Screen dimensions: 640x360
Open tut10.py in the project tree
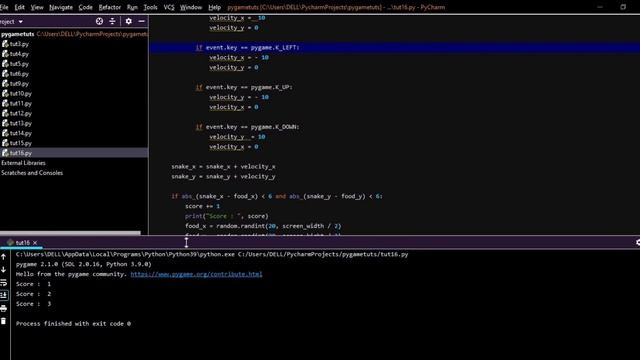(x=21, y=93)
